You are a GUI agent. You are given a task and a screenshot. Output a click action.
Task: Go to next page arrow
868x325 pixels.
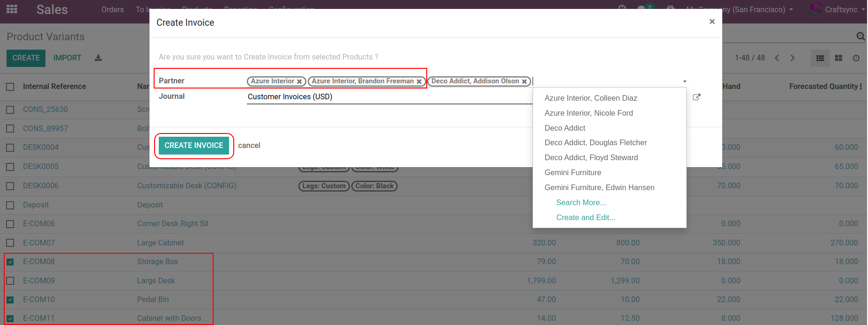coord(792,58)
